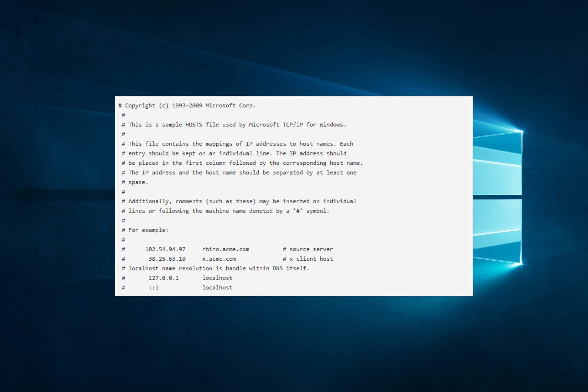
Task: Click the IP address 38.25.63.10
Action: tap(167, 259)
